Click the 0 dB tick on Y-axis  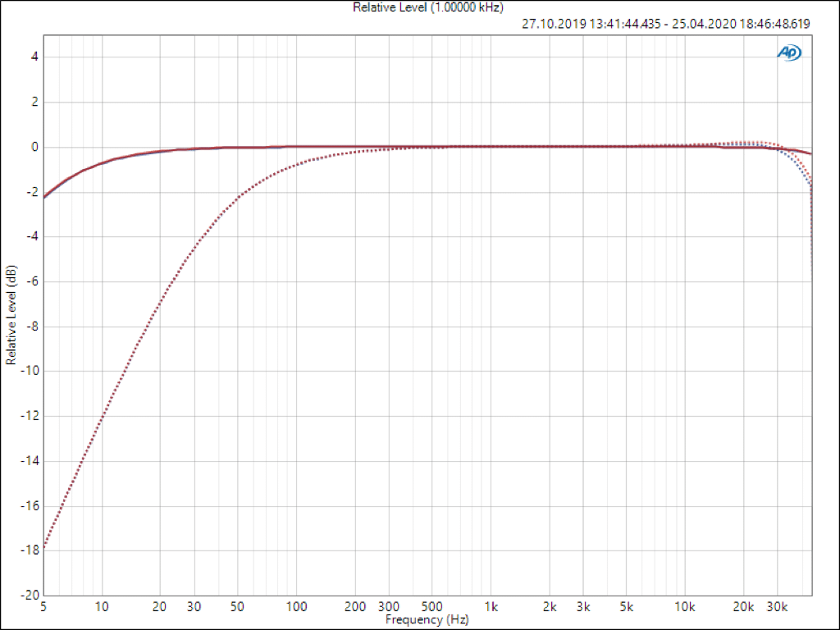click(x=35, y=147)
